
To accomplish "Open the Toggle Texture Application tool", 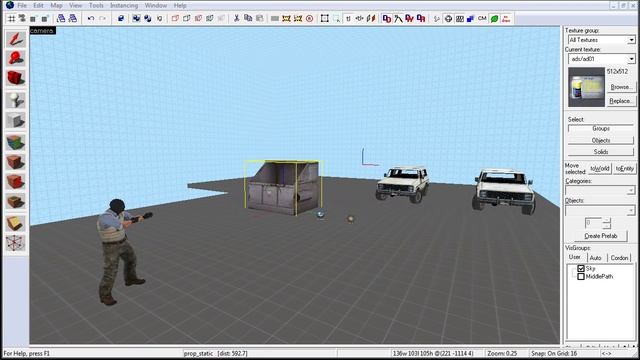I will 16,142.
